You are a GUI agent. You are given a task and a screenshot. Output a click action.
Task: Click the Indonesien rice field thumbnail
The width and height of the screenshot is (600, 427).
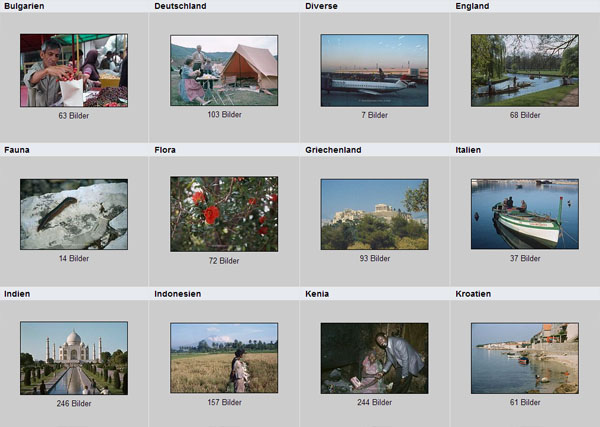[x=224, y=358]
